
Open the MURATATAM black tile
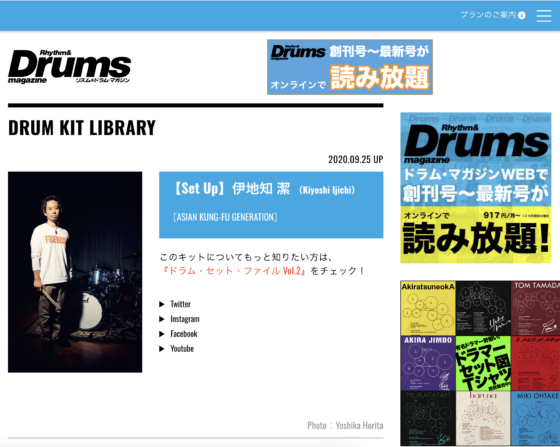pos(428,418)
